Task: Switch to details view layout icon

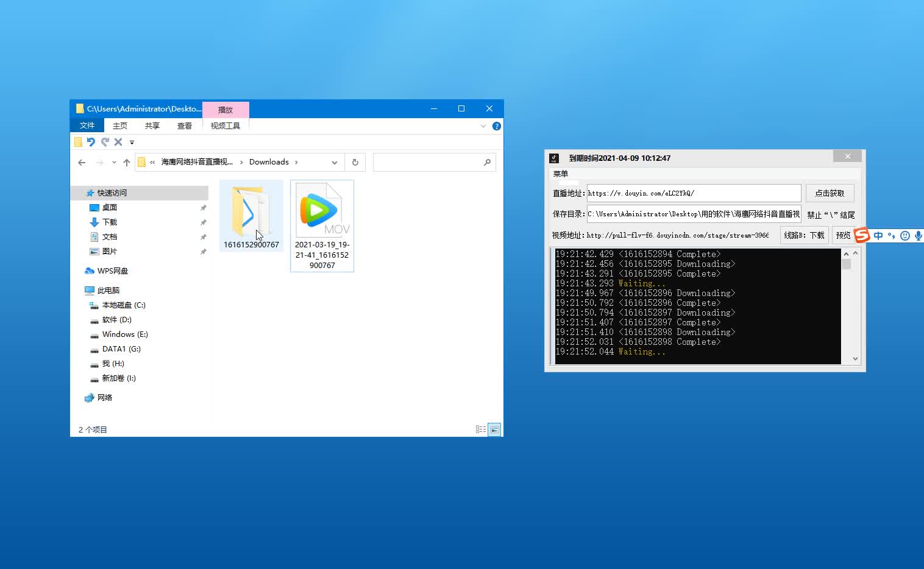Action: (481, 429)
